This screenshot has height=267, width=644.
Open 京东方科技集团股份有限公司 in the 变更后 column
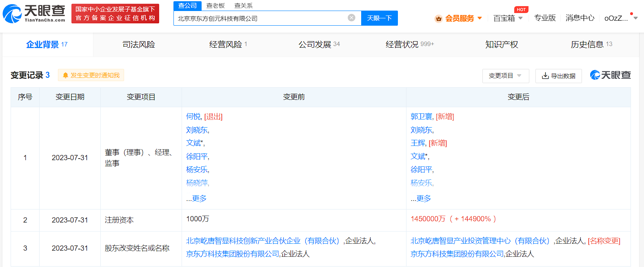[x=457, y=254]
